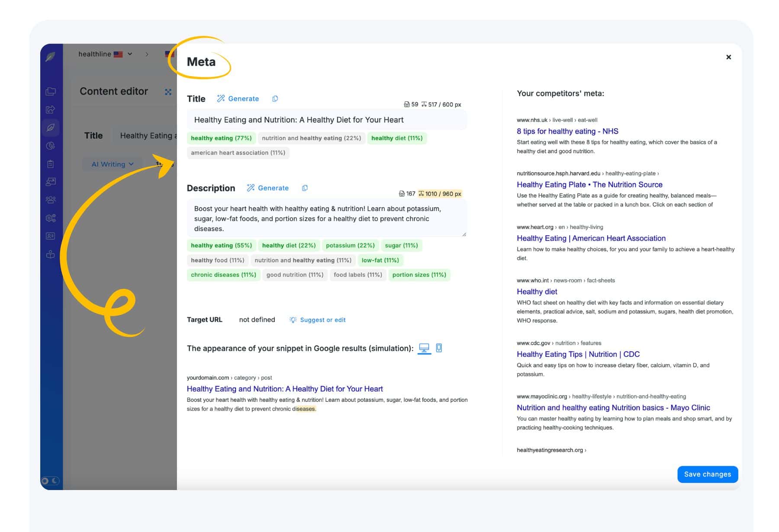The image size is (779, 532).
Task: Click 'nutrition and healthy eating (11%)' description tag
Action: 303,260
